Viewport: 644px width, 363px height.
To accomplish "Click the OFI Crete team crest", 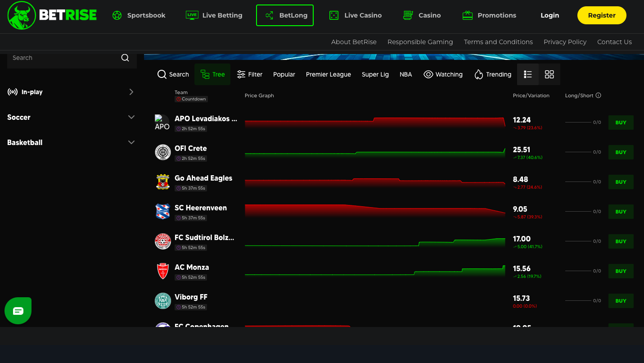I will [163, 152].
